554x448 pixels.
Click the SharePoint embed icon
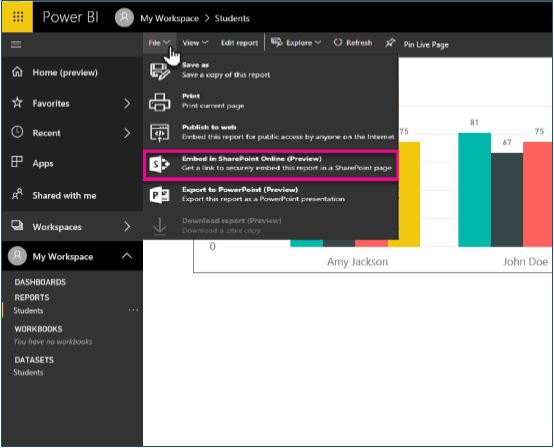coord(159,164)
